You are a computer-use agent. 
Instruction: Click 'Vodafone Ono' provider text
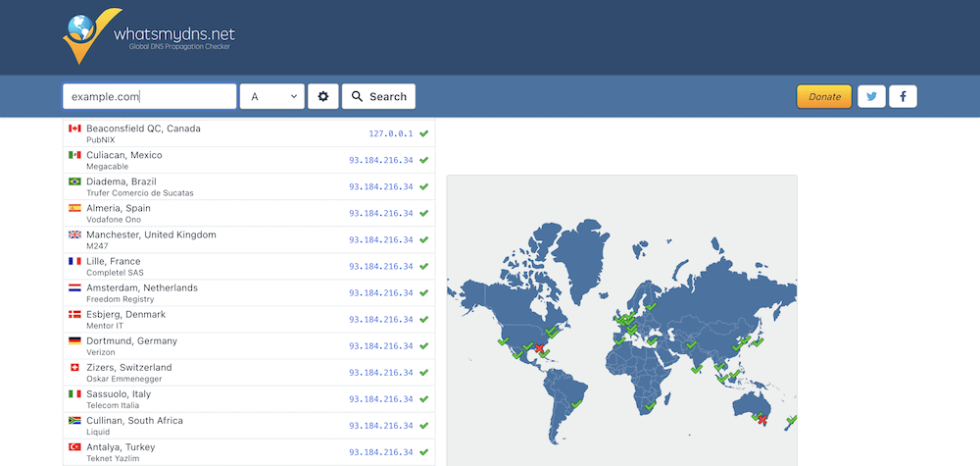pyautogui.click(x=114, y=220)
